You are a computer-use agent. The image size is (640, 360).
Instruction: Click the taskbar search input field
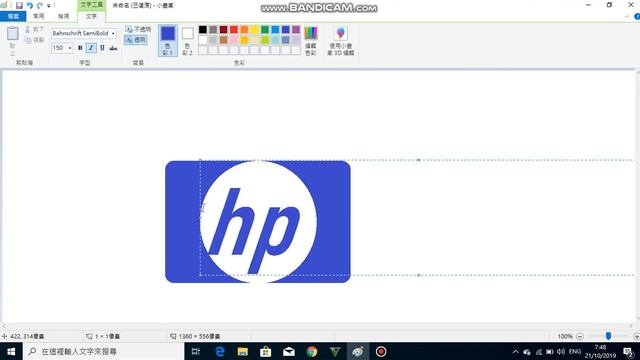pos(104,351)
